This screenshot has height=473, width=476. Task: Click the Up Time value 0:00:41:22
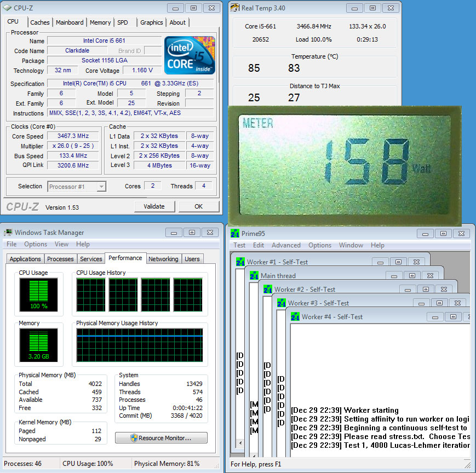click(x=187, y=408)
